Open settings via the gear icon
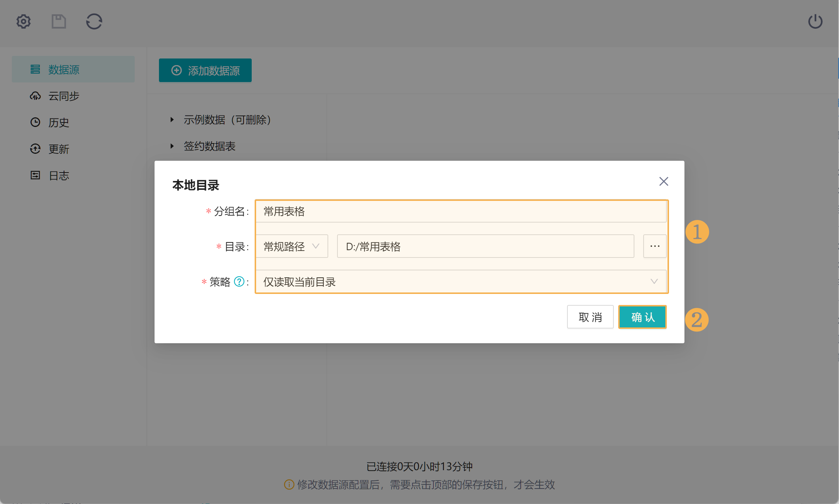Image resolution: width=839 pixels, height=504 pixels. 24,21
